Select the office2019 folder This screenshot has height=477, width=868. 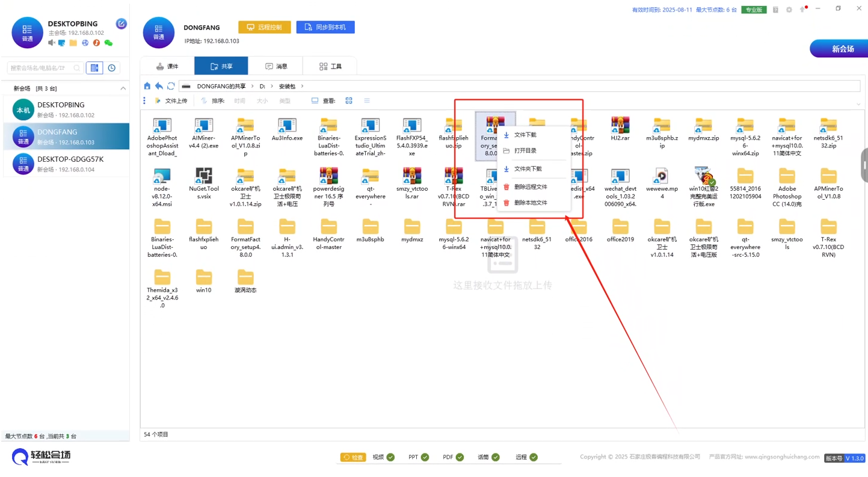tap(620, 231)
